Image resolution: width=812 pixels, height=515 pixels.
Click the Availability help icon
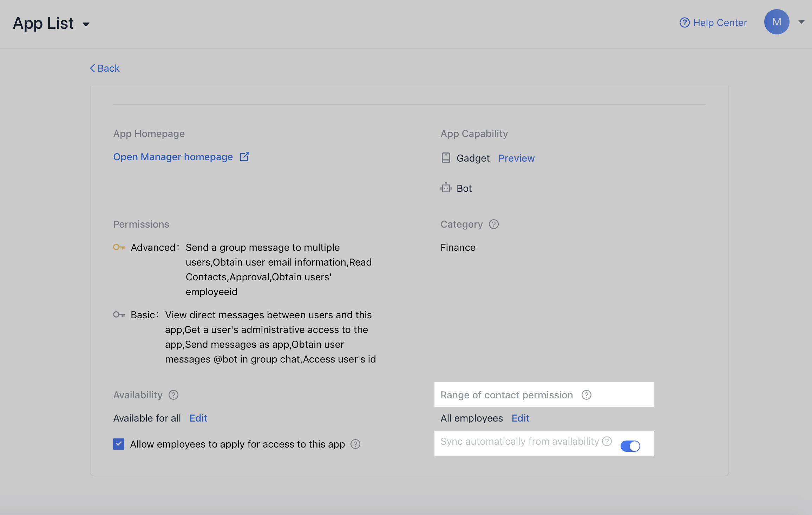(x=173, y=395)
